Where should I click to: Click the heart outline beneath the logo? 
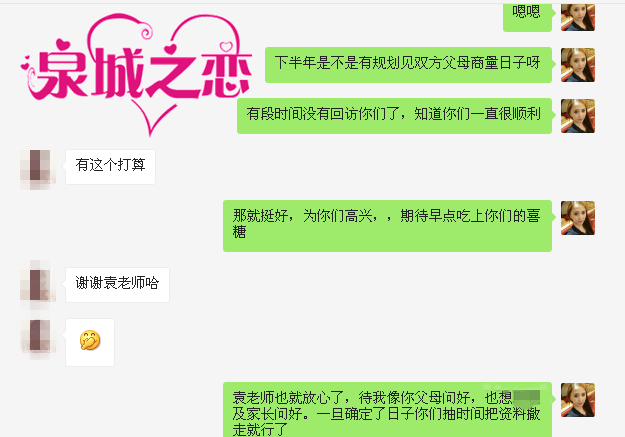pyautogui.click(x=153, y=116)
